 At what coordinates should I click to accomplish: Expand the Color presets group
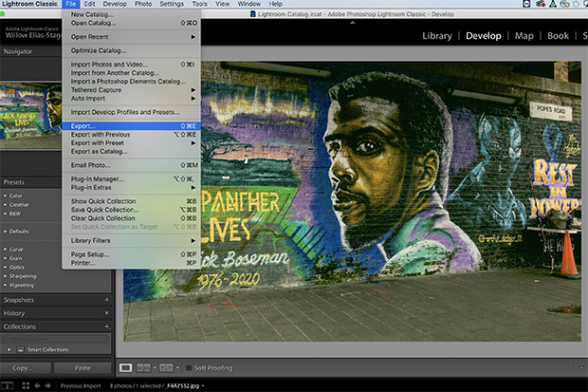click(6, 196)
